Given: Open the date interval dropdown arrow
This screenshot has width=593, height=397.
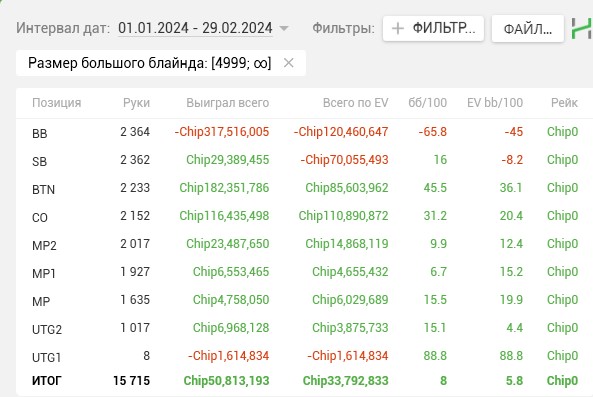Looking at the screenshot, I should pyautogui.click(x=284, y=28).
